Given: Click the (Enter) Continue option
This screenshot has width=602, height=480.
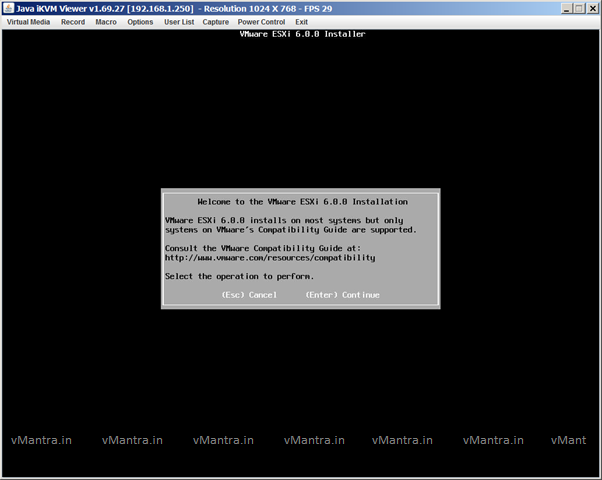Looking at the screenshot, I should (x=342, y=295).
